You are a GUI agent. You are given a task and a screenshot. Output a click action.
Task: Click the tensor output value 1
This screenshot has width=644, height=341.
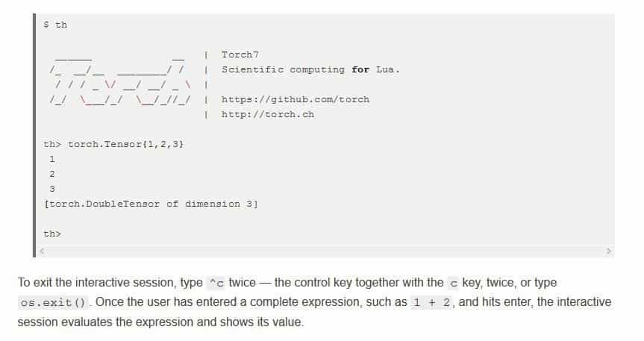click(x=51, y=159)
